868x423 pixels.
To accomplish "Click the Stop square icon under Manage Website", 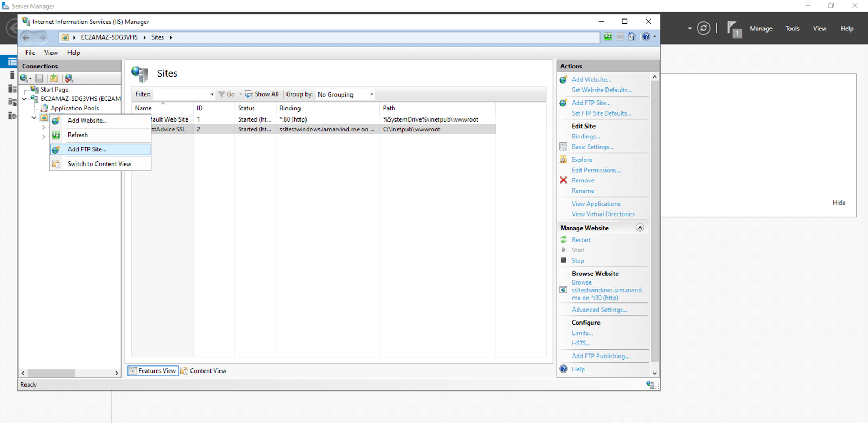I will [x=564, y=261].
